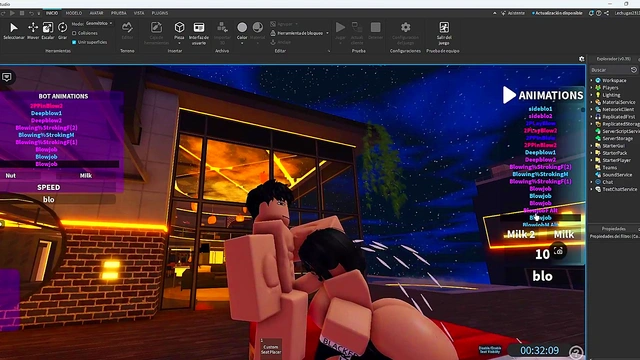Screen dimensions: 640x360
Task: Switch to the PLUGINS ribbon tab
Action: tap(160, 13)
